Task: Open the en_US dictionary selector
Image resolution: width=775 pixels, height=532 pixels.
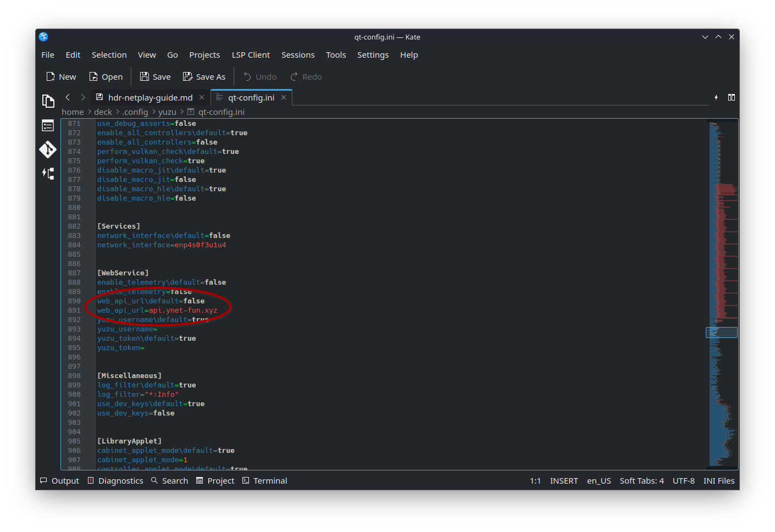Action: (x=599, y=481)
